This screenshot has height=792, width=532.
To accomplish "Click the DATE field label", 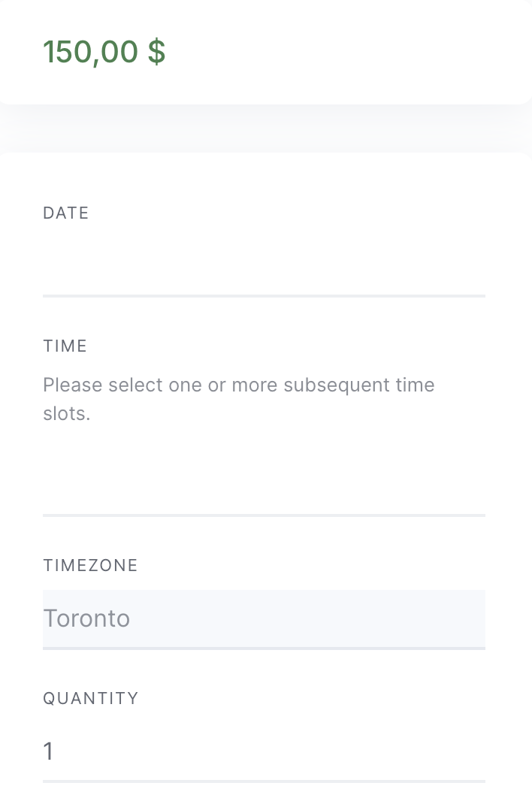I will 65,213.
